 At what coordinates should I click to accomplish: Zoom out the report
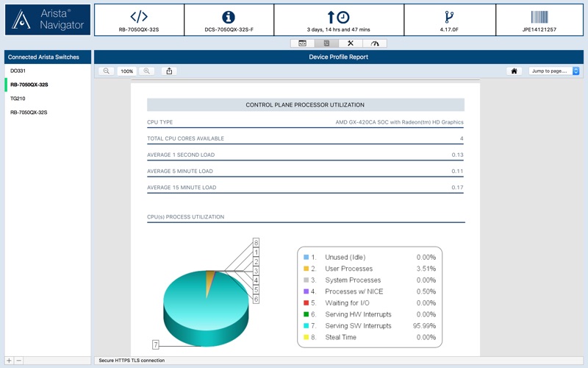[x=107, y=71]
